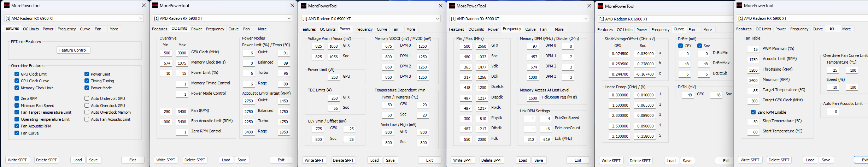Click Stop Temperature field showing 50

[753, 122]
